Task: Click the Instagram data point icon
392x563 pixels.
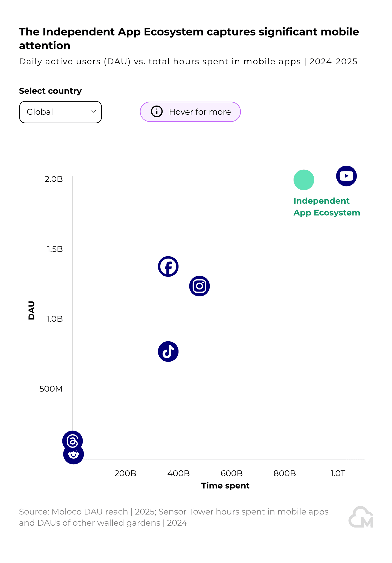Action: click(x=199, y=286)
